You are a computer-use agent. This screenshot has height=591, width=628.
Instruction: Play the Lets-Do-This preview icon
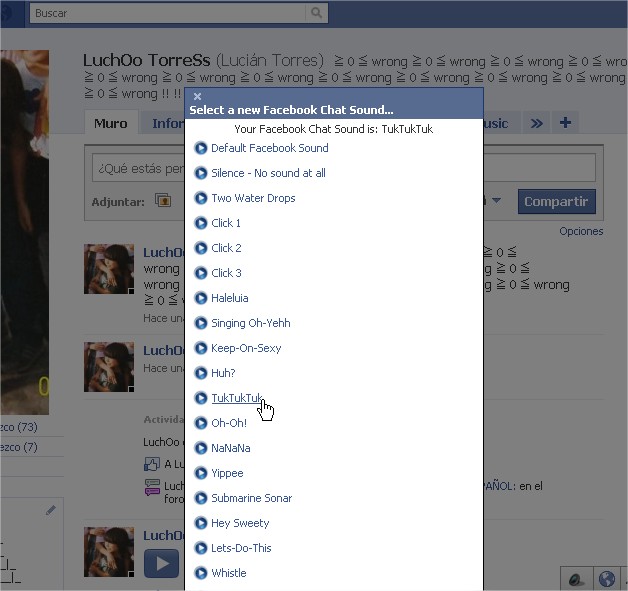click(x=201, y=548)
